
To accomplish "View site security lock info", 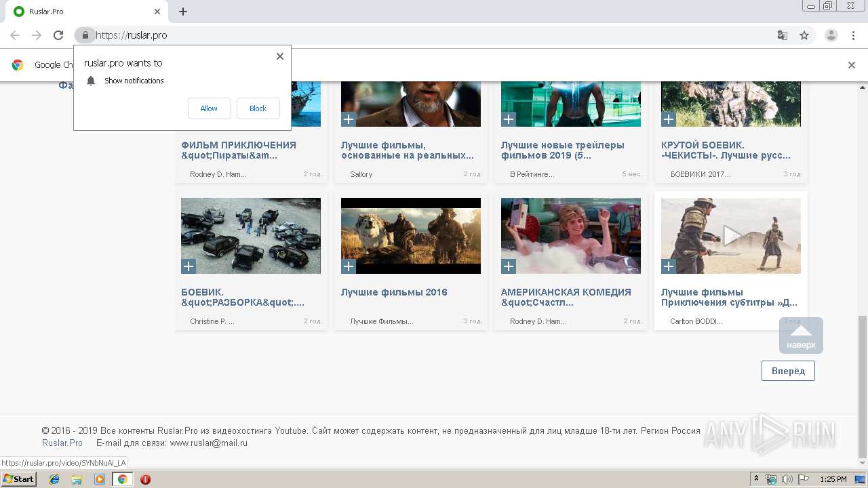I will 85,35.
